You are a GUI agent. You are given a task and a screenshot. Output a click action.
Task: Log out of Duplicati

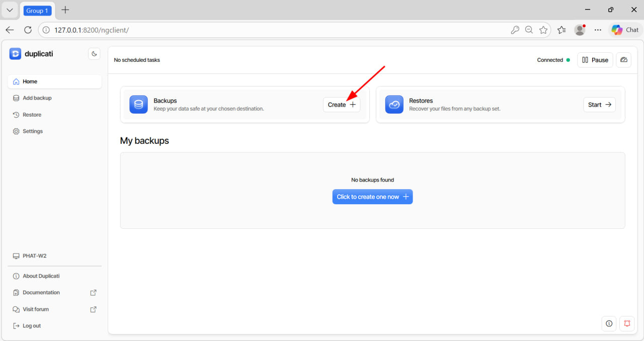coord(31,326)
